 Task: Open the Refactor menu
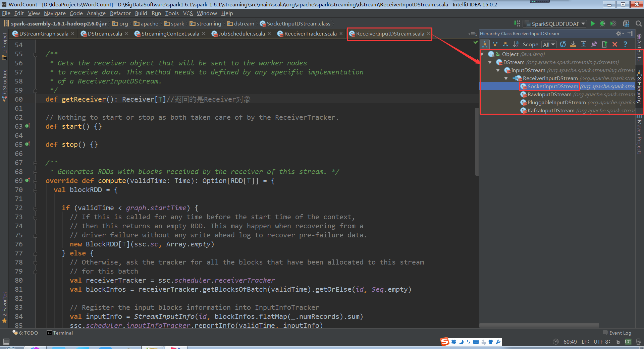(x=120, y=13)
